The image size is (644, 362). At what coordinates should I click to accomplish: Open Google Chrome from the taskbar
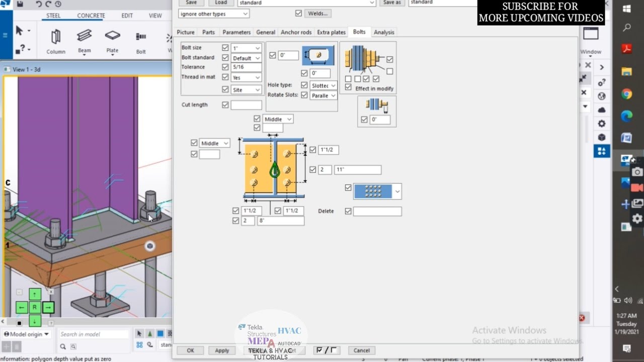click(626, 94)
